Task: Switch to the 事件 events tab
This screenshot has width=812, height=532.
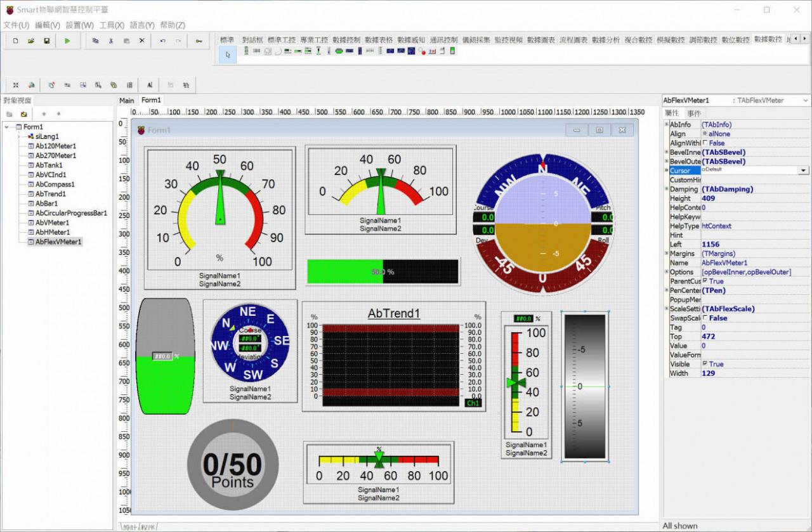Action: (x=694, y=114)
